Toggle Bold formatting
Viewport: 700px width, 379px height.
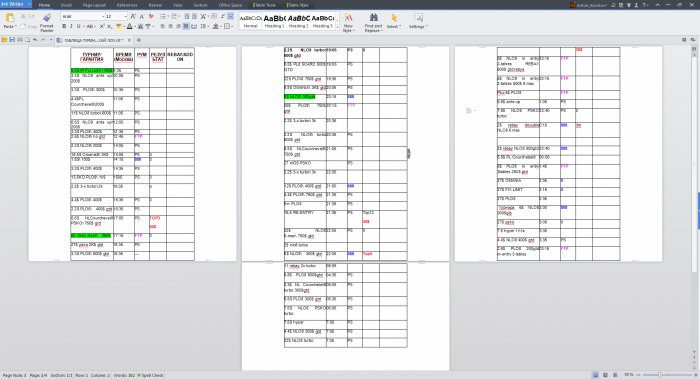tap(64, 26)
